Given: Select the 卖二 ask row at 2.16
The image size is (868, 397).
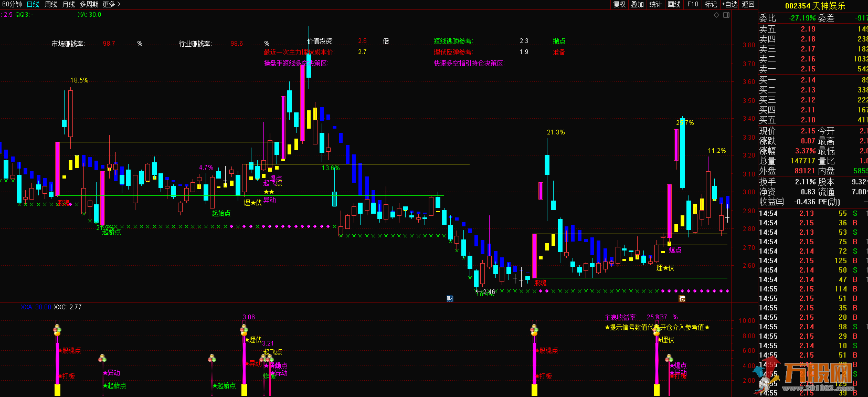Looking at the screenshot, I should point(813,59).
